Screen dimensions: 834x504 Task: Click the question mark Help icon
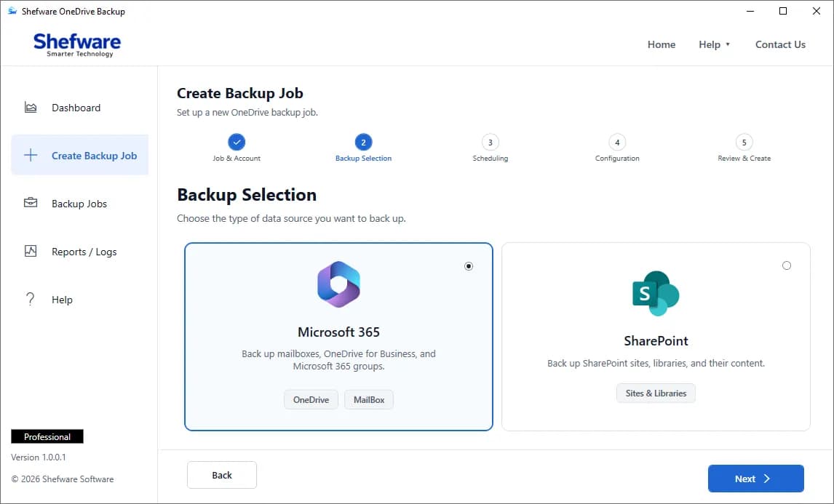coord(31,300)
